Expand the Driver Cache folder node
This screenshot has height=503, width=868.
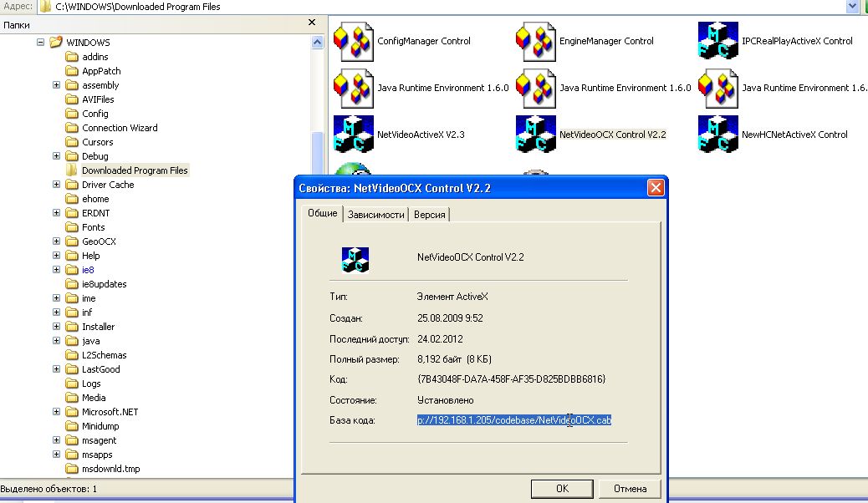click(57, 185)
